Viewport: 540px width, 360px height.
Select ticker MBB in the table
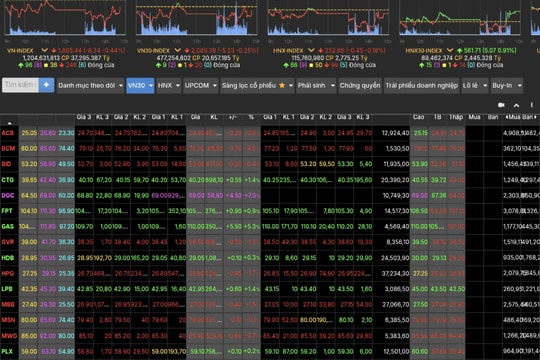tap(8, 305)
